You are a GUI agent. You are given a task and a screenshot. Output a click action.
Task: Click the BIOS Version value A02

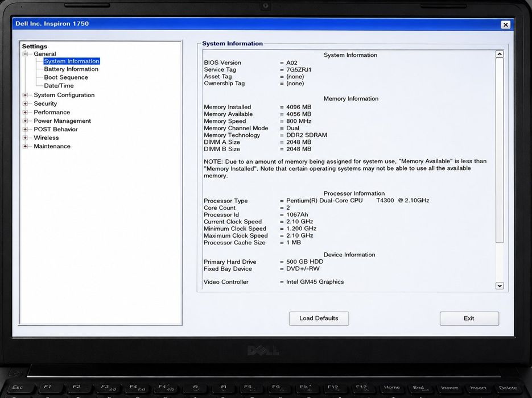tap(292, 63)
